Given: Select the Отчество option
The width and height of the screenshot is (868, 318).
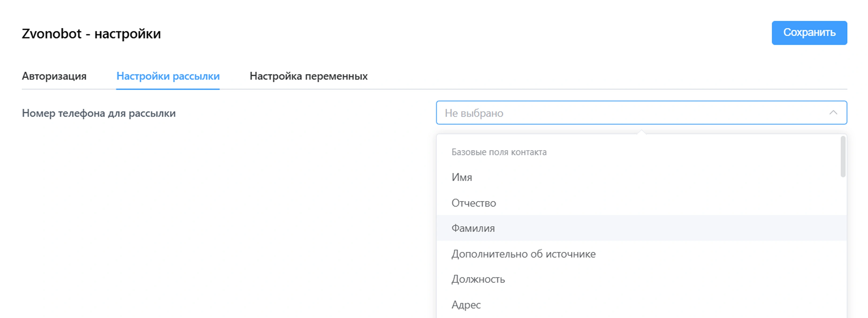Looking at the screenshot, I should pyautogui.click(x=641, y=203).
